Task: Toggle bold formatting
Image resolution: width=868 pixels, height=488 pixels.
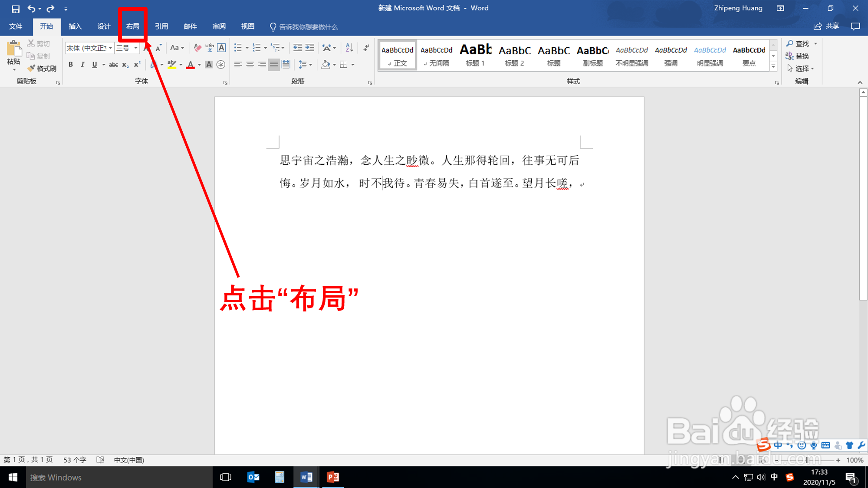Action: [70, 65]
